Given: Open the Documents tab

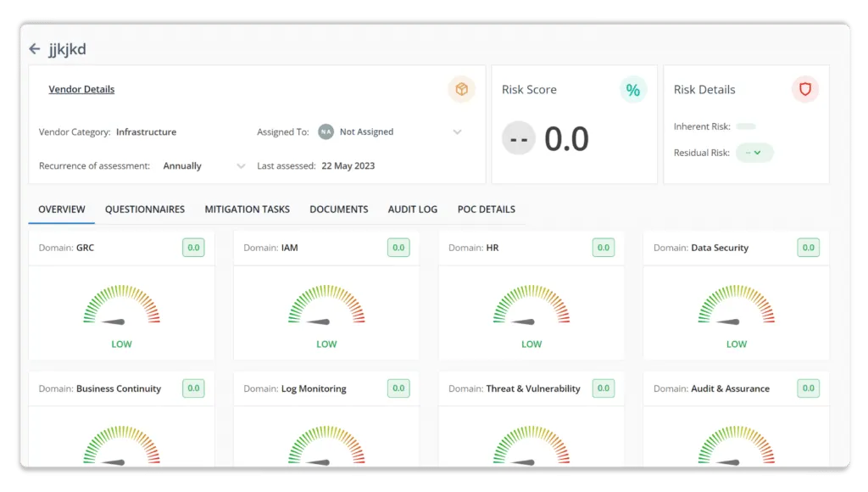Looking at the screenshot, I should (339, 210).
